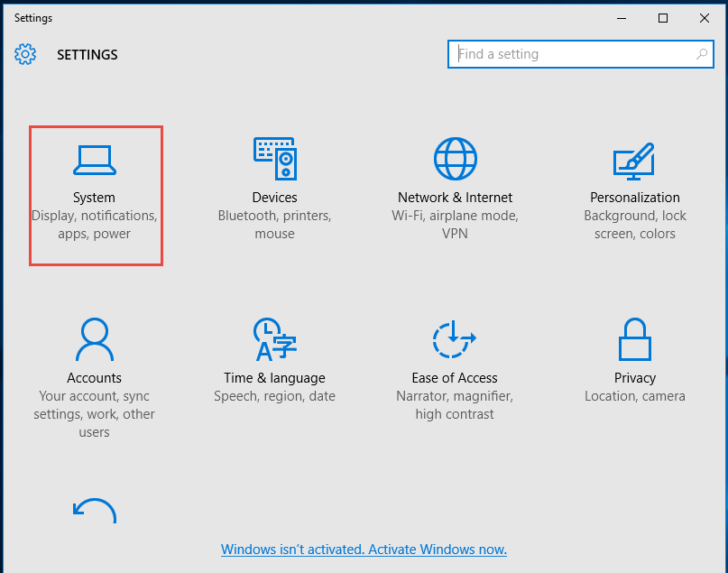728x573 pixels.
Task: Select the Accounts label
Action: (x=94, y=378)
